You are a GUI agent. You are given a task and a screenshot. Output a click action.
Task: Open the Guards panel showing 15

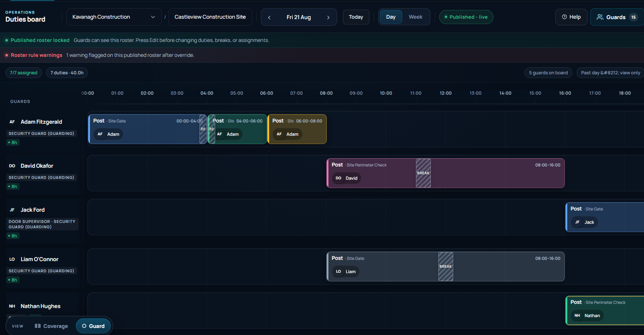(x=617, y=17)
